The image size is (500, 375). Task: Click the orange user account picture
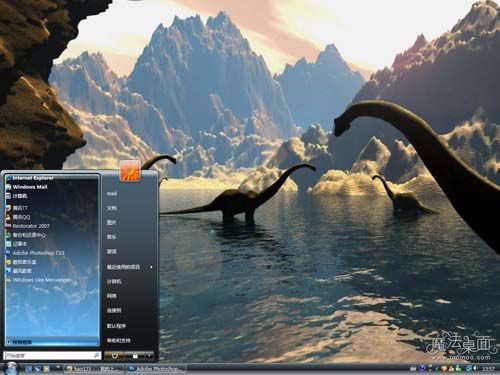130,170
